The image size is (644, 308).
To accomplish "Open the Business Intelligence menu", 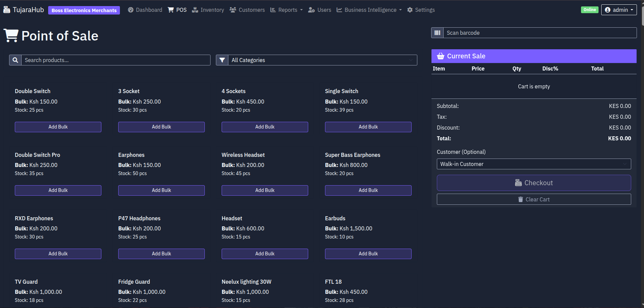I will pyautogui.click(x=369, y=10).
